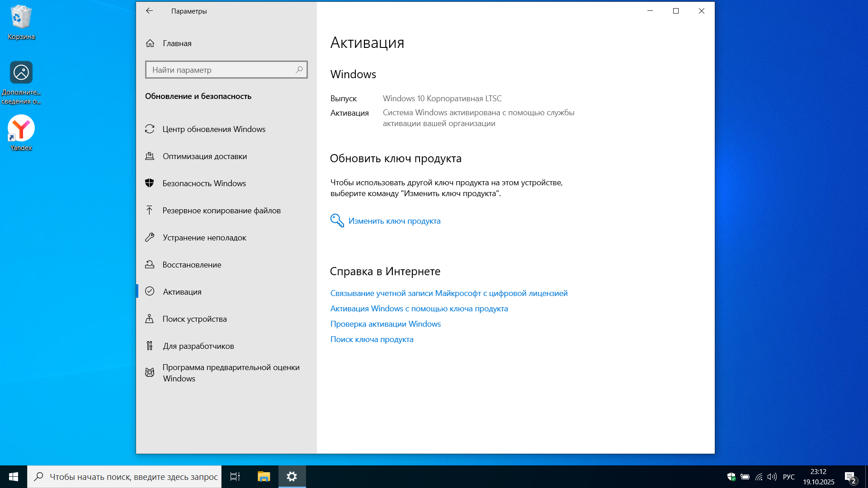This screenshot has height=488, width=868.
Task: Click Изменить ключ продукта link
Action: (394, 221)
